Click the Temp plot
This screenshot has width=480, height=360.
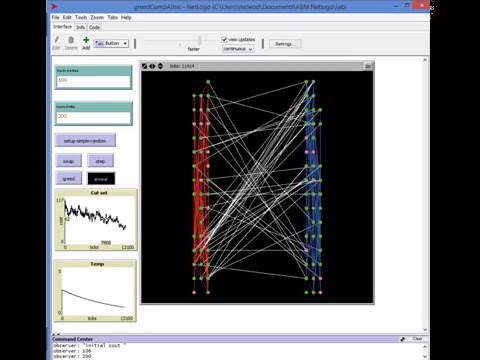pos(95,291)
